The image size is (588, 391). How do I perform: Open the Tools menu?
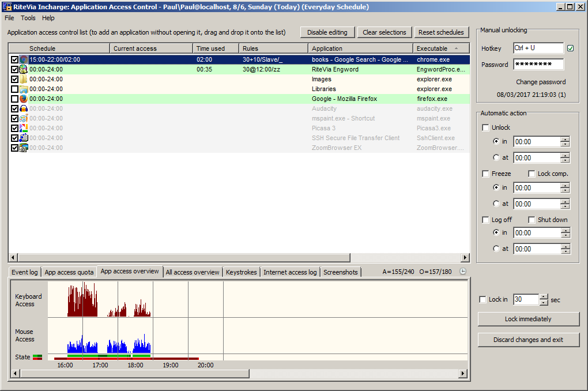point(28,18)
